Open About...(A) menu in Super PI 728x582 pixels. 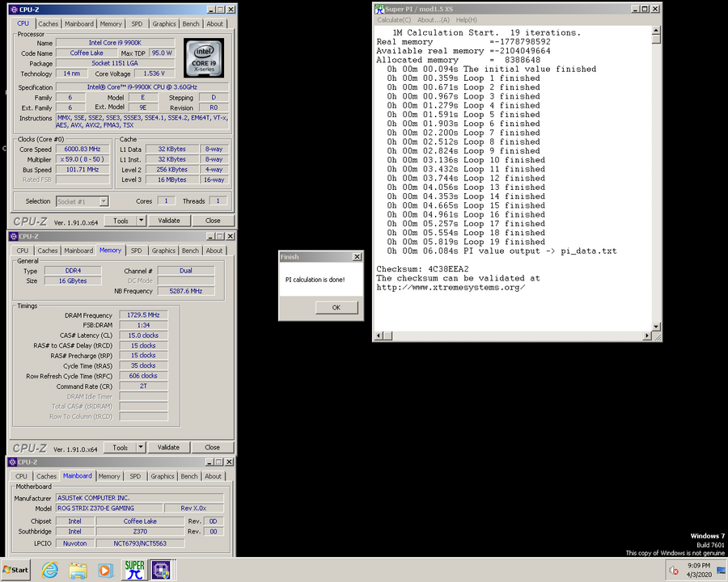point(434,20)
